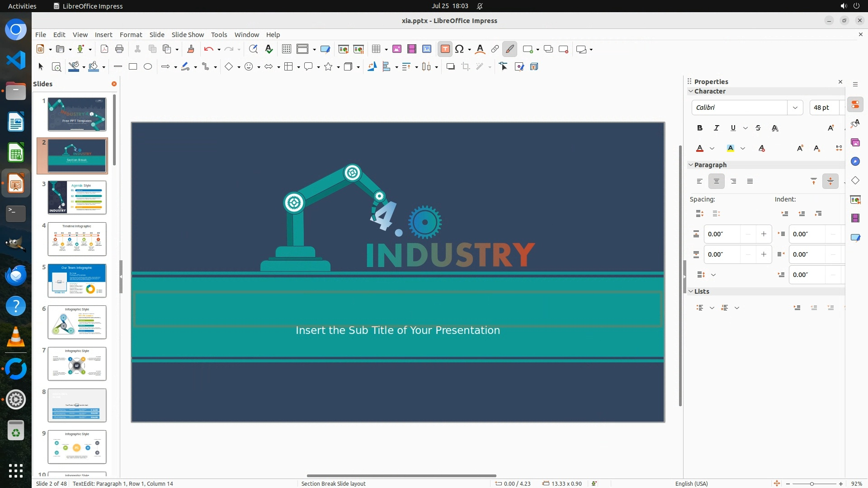Select the Rectangle shape tool

point(133,67)
